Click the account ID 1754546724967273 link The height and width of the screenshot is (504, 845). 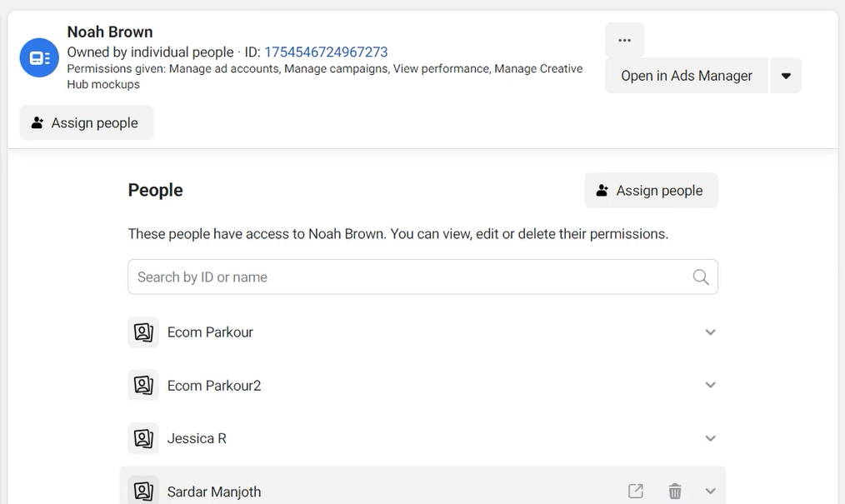point(326,52)
